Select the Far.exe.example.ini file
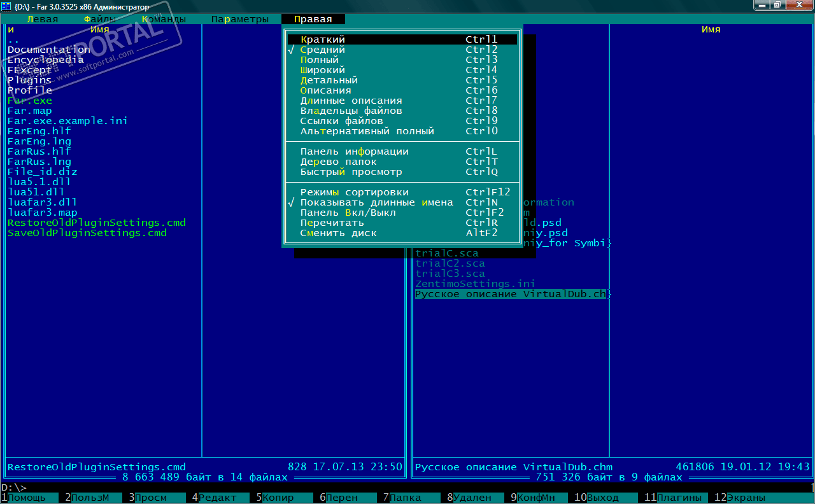This screenshot has height=504, width=815. [68, 121]
